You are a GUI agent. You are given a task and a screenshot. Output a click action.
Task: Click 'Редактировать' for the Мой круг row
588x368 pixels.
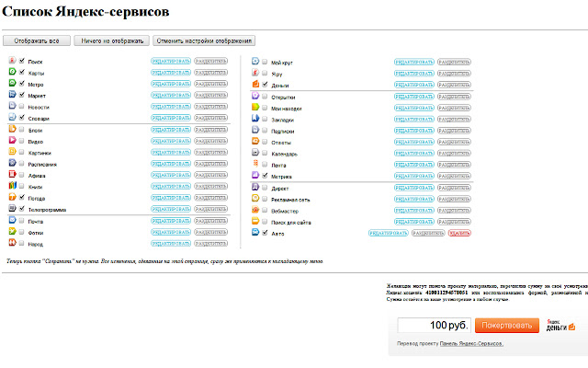414,62
